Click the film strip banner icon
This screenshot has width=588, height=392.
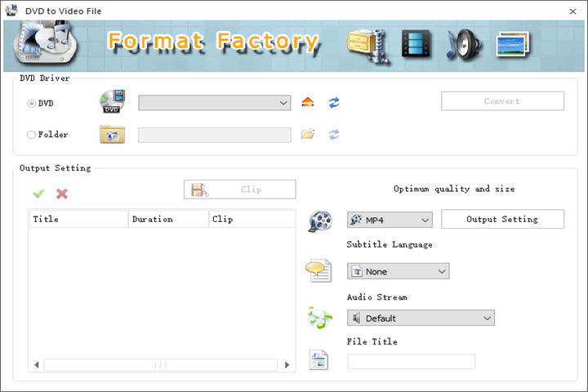coord(416,44)
